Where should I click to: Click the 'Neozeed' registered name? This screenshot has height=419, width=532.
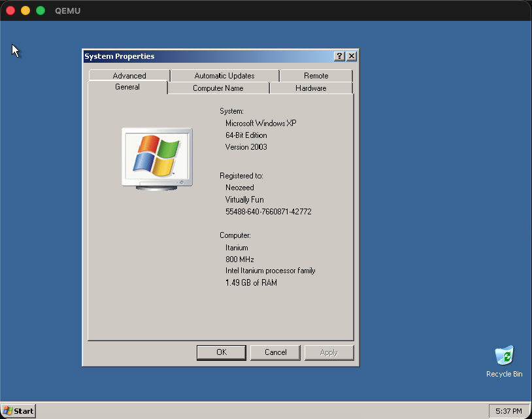point(240,188)
